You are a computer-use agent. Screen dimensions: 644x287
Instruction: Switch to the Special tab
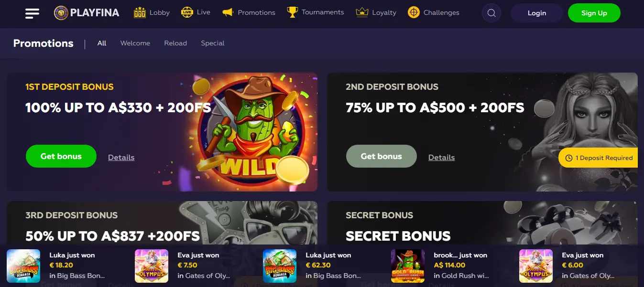click(x=213, y=43)
